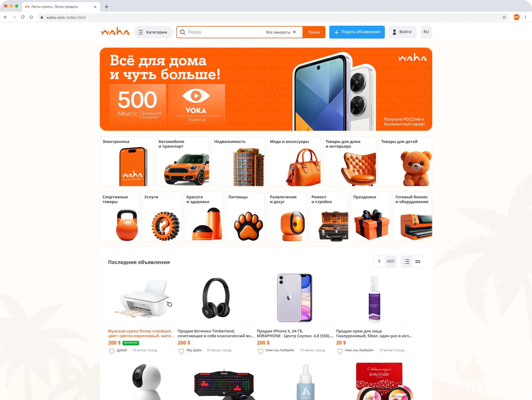Bookmark page with star icon
Viewport: 532px width, 400px height.
point(504,17)
